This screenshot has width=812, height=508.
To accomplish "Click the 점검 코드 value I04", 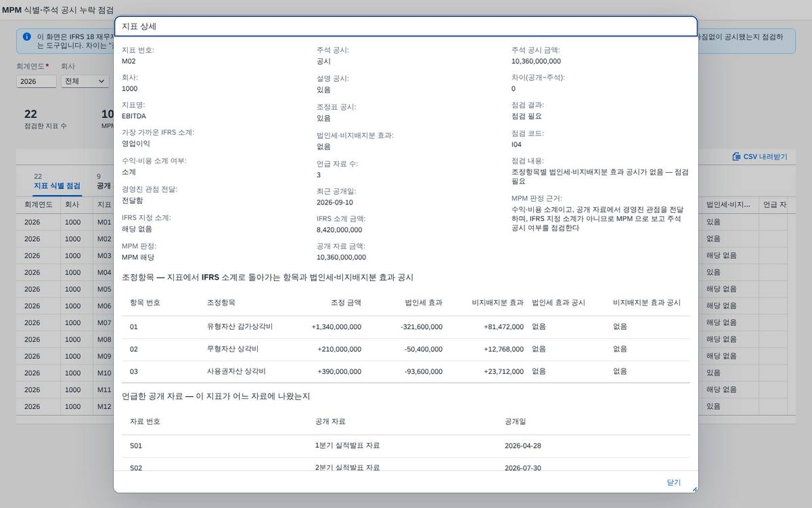I will click(516, 144).
